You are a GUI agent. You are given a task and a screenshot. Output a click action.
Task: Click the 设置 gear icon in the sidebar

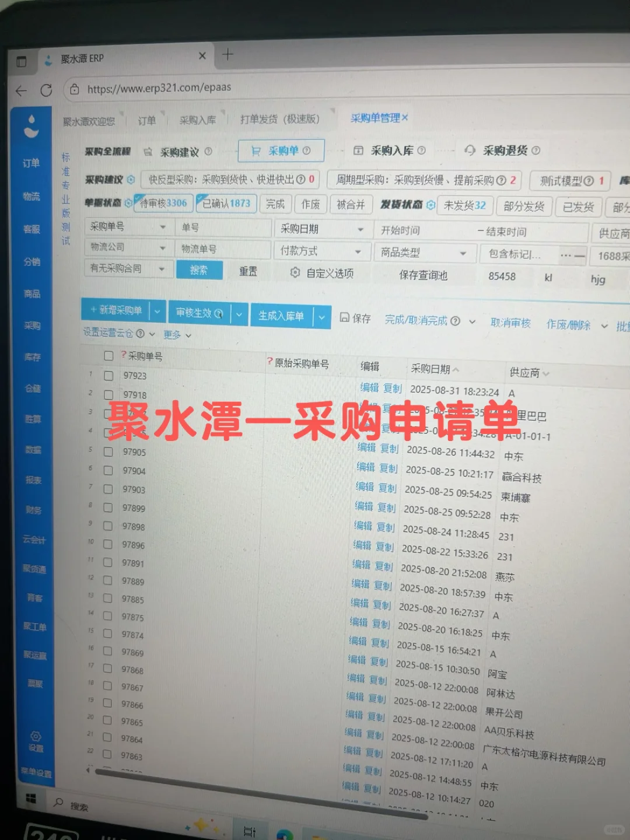pyautogui.click(x=36, y=736)
